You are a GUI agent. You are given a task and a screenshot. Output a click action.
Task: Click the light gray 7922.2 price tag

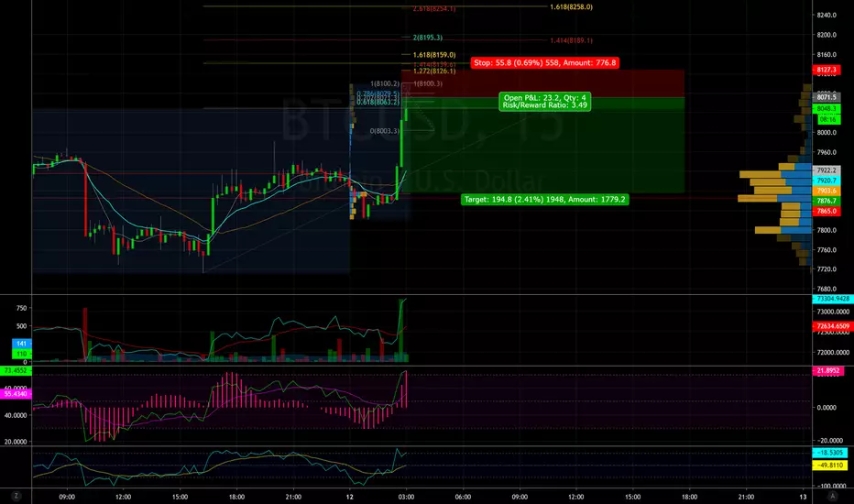point(827,170)
